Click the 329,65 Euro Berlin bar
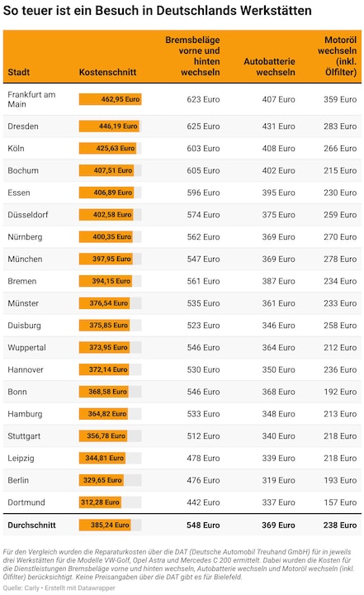 pyautogui.click(x=102, y=480)
